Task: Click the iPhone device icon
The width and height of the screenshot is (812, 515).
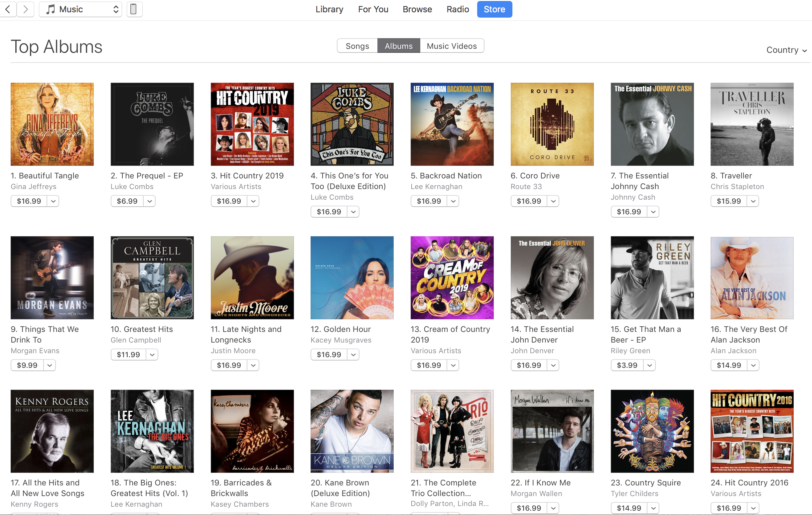Action: [x=134, y=9]
